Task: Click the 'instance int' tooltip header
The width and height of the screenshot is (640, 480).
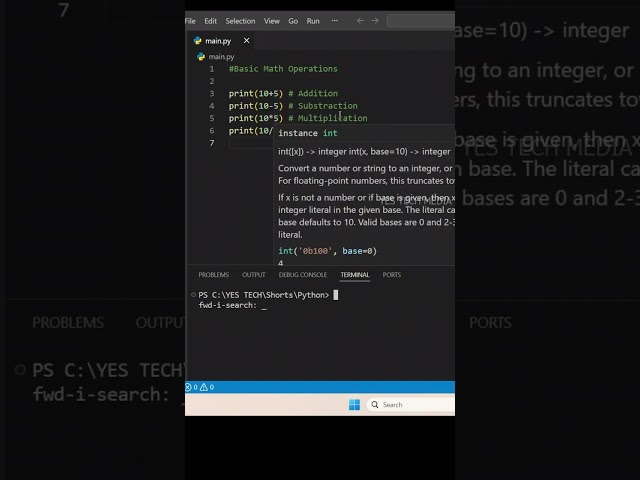Action: pyautogui.click(x=308, y=133)
